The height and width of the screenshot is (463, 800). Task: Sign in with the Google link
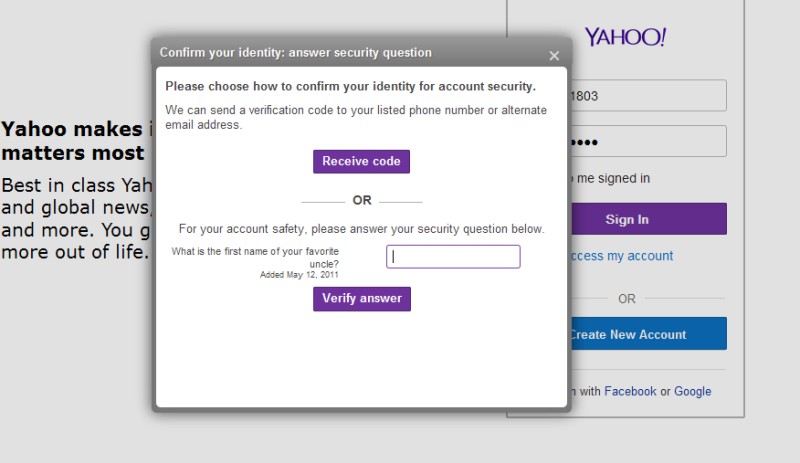pyautogui.click(x=692, y=391)
